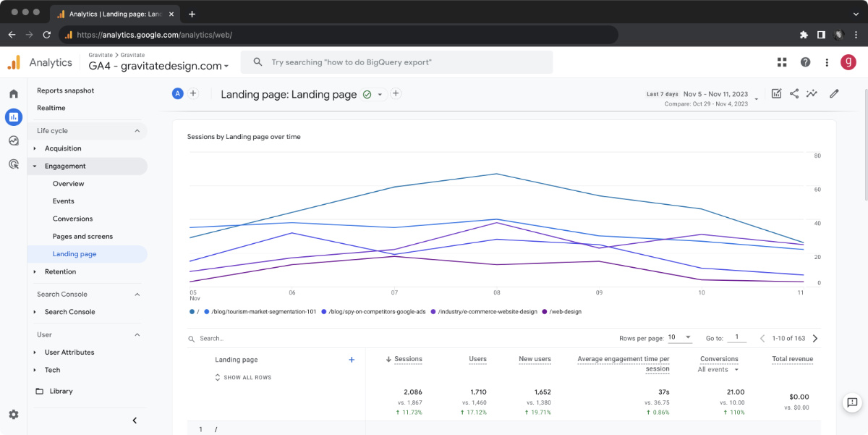Open the Google apps grid
The image size is (868, 435).
(x=782, y=62)
